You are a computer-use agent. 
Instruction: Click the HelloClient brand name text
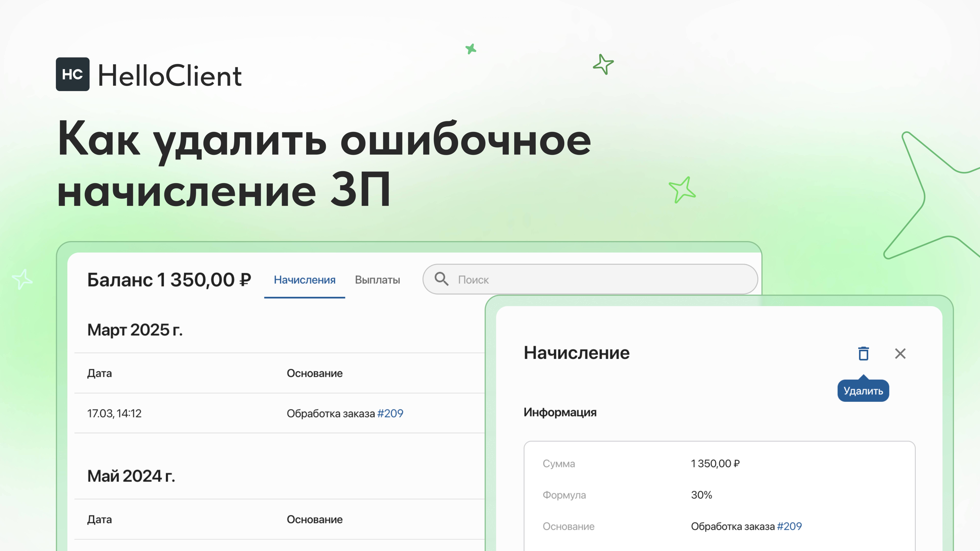click(170, 75)
